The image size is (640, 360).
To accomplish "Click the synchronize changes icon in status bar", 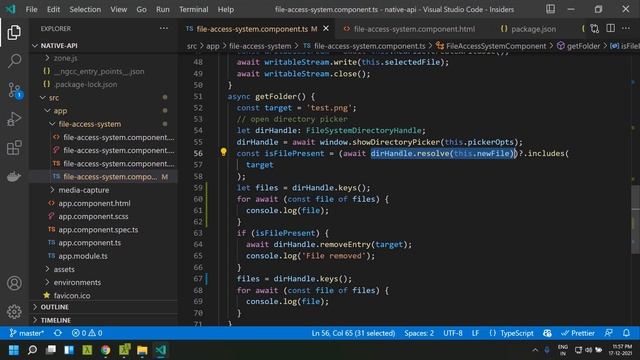I will (58, 333).
